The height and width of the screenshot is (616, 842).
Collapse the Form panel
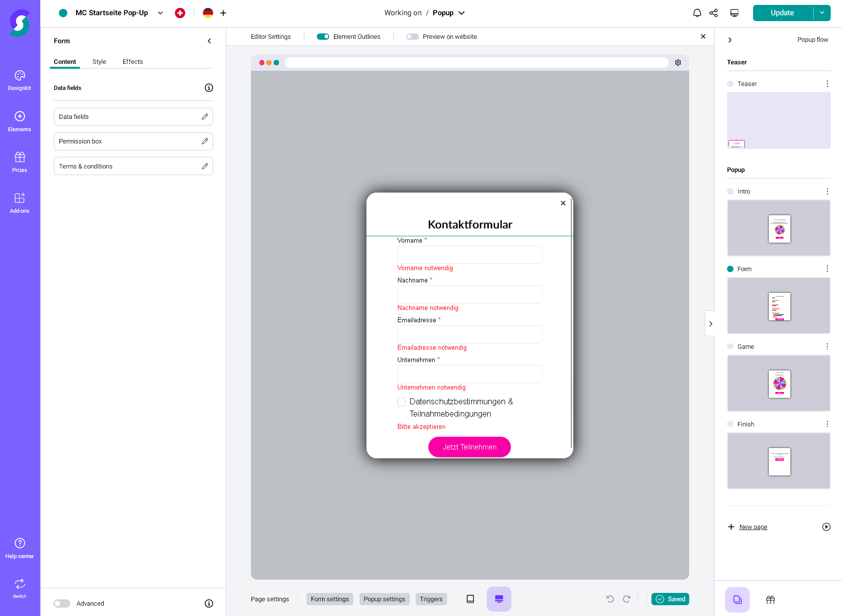pos(209,41)
